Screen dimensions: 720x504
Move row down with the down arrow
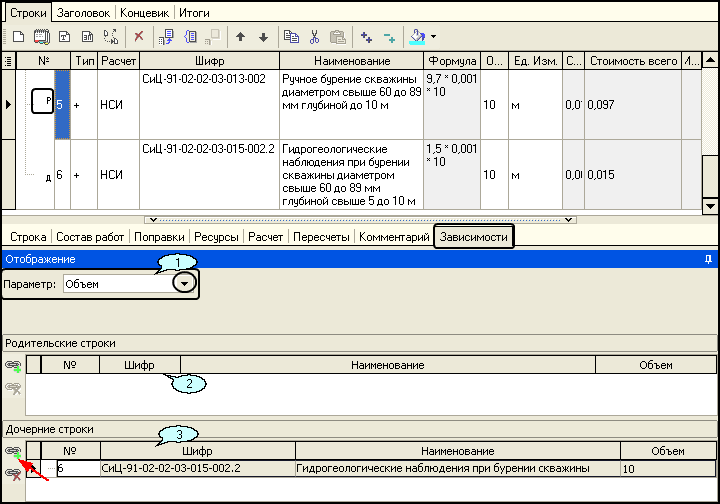263,37
